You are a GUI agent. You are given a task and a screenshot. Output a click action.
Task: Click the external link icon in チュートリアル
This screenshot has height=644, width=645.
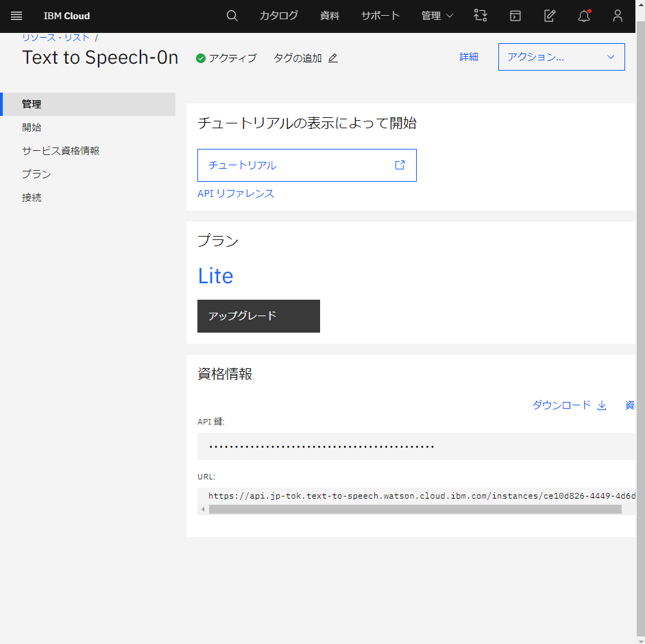click(x=400, y=165)
